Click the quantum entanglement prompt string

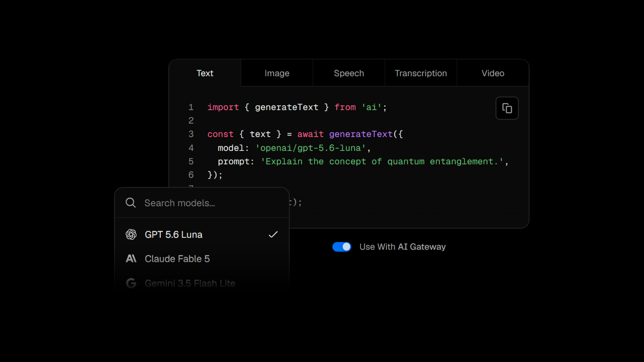382,161
